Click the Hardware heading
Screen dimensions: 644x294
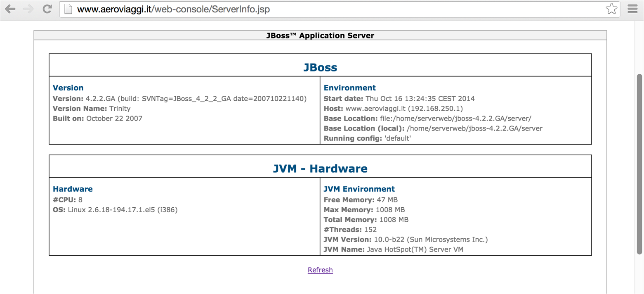click(73, 189)
